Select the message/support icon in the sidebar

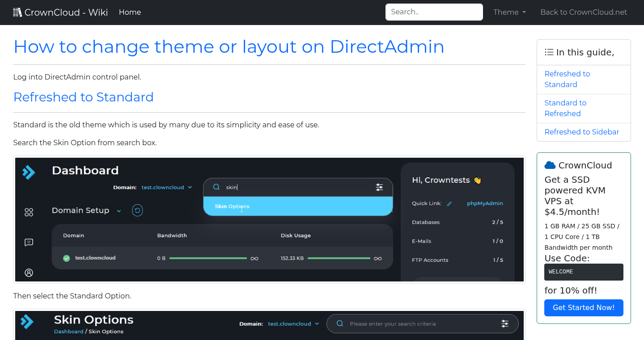click(29, 242)
